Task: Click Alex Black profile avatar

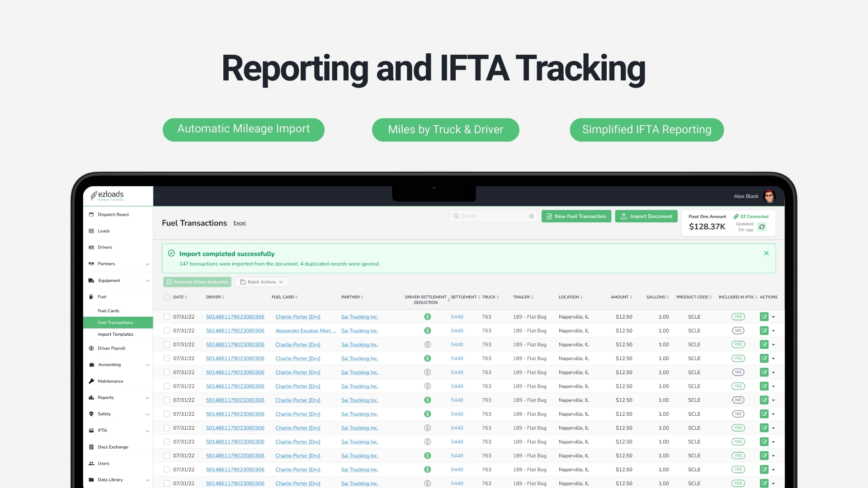Action: click(769, 196)
